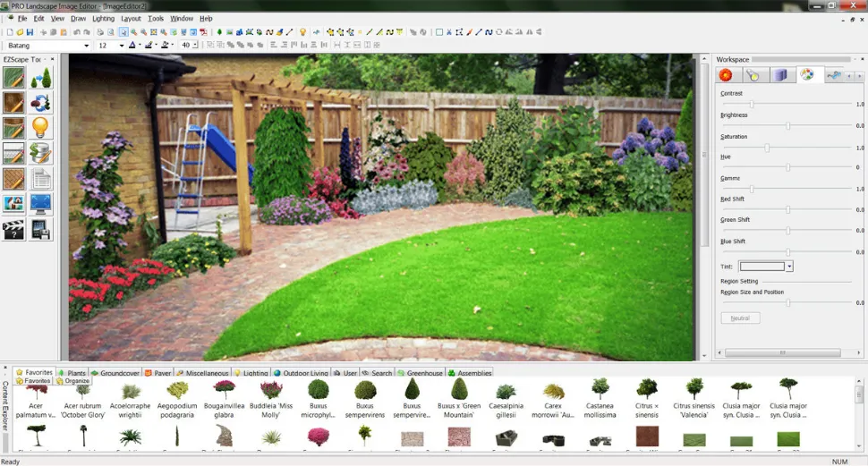
Task: Select the grass area drawing tool
Action: click(x=13, y=78)
